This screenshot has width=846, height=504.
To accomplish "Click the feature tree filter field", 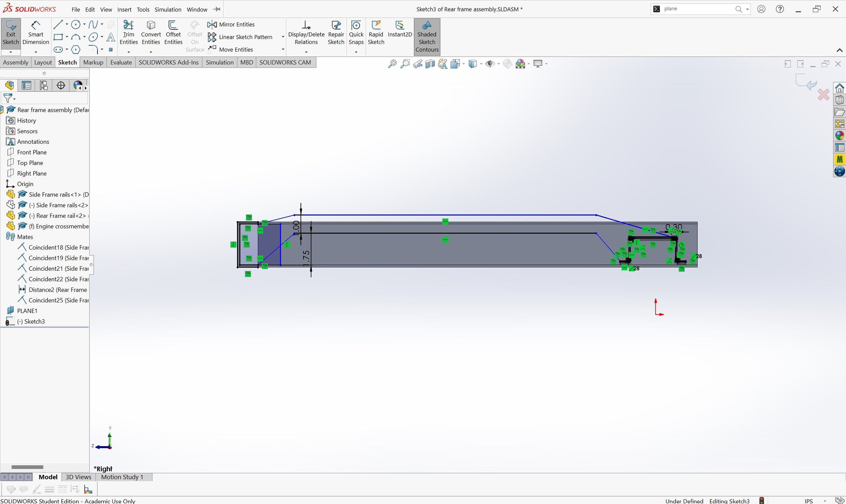I will (45, 98).
